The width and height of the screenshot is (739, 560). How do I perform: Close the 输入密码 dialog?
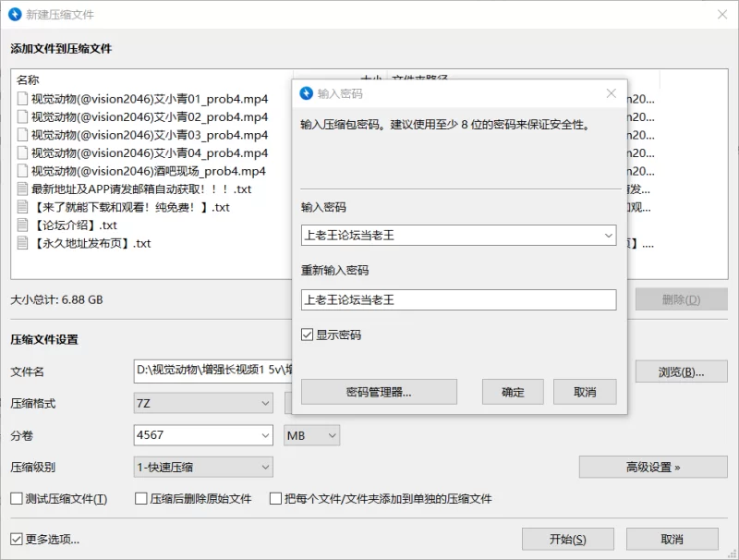pos(612,93)
